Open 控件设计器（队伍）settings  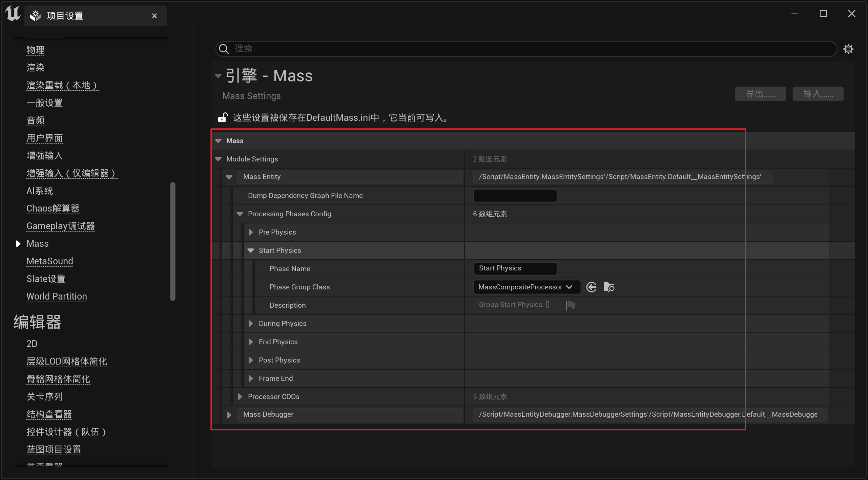tap(67, 432)
